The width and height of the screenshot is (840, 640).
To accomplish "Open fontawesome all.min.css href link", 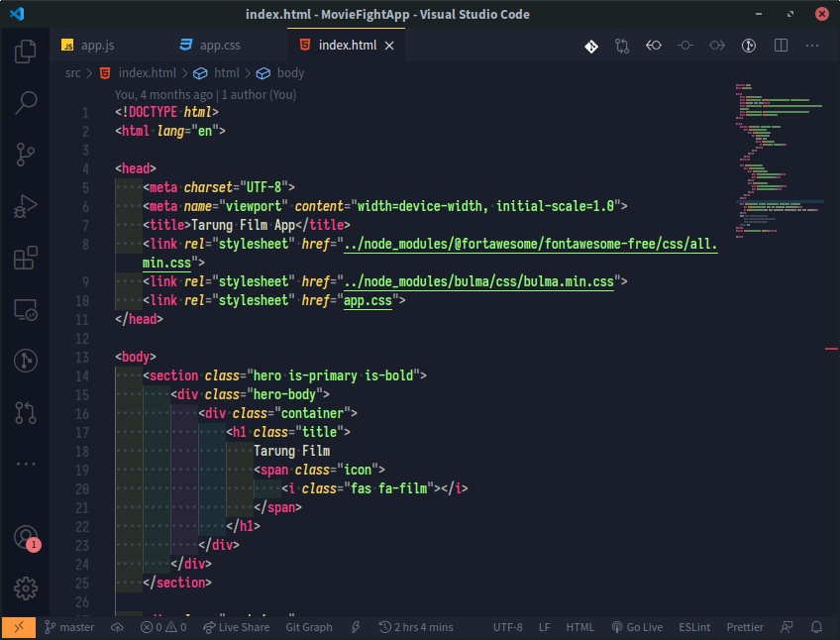I will [530, 244].
